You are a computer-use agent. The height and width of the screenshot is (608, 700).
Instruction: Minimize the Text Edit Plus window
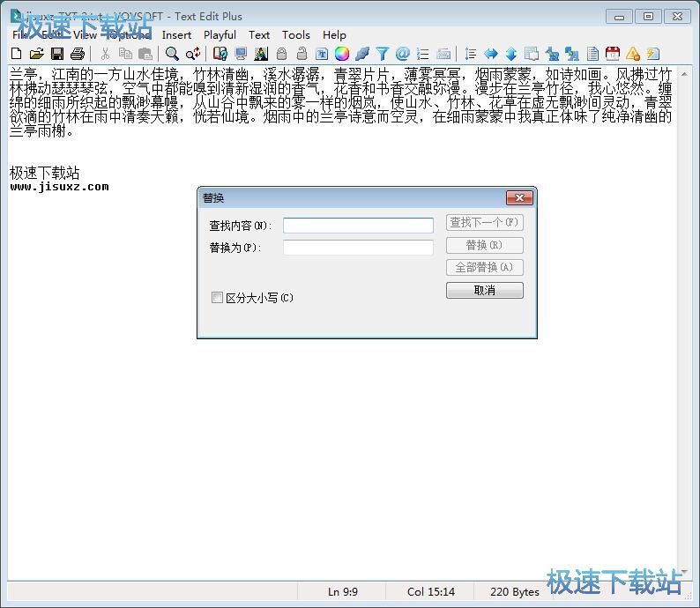coord(619,17)
